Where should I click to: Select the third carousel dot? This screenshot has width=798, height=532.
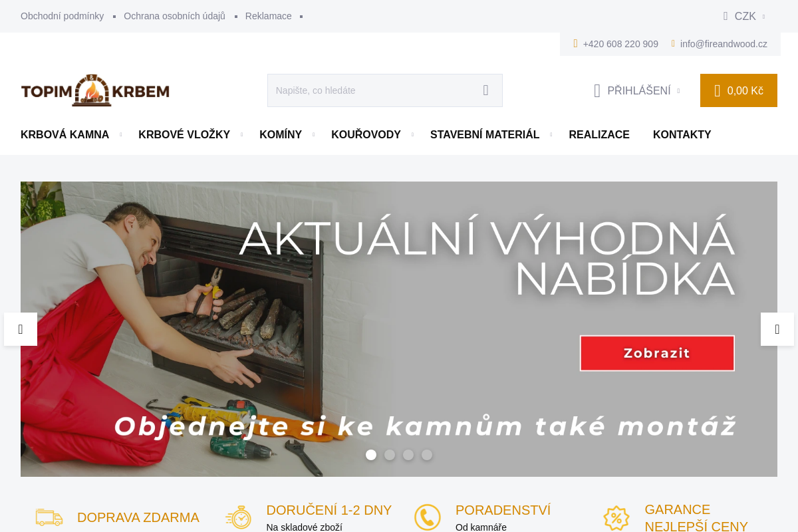(x=408, y=455)
